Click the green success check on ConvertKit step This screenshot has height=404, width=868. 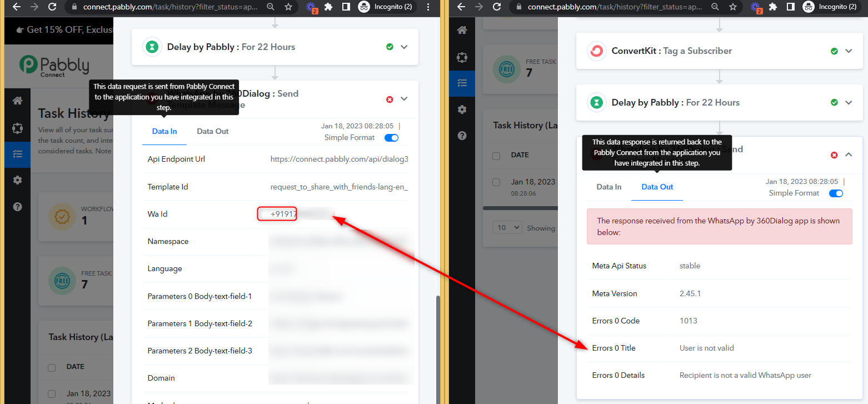pos(834,51)
